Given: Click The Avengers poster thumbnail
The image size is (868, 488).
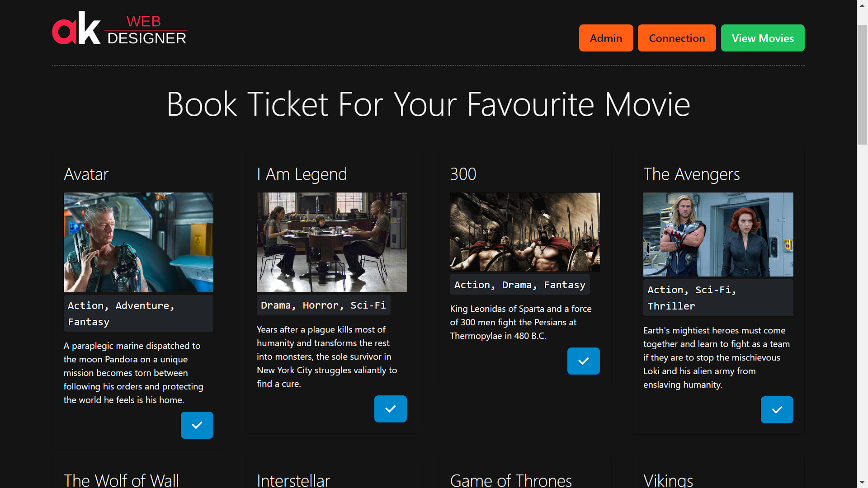Looking at the screenshot, I should [718, 235].
